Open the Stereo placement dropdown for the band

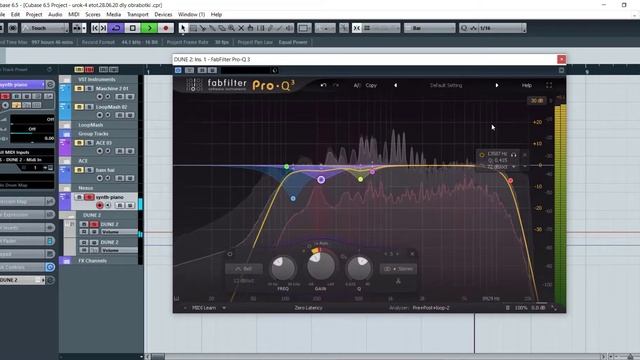(398, 269)
